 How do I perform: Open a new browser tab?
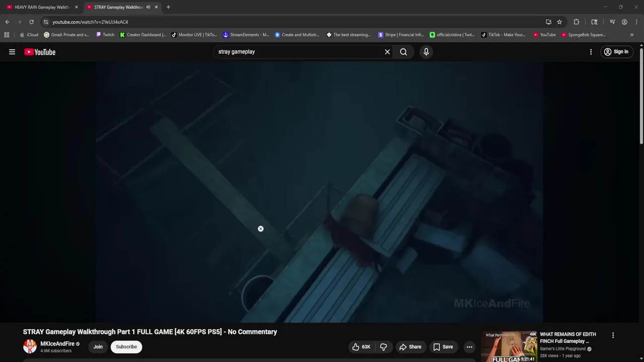[168, 7]
